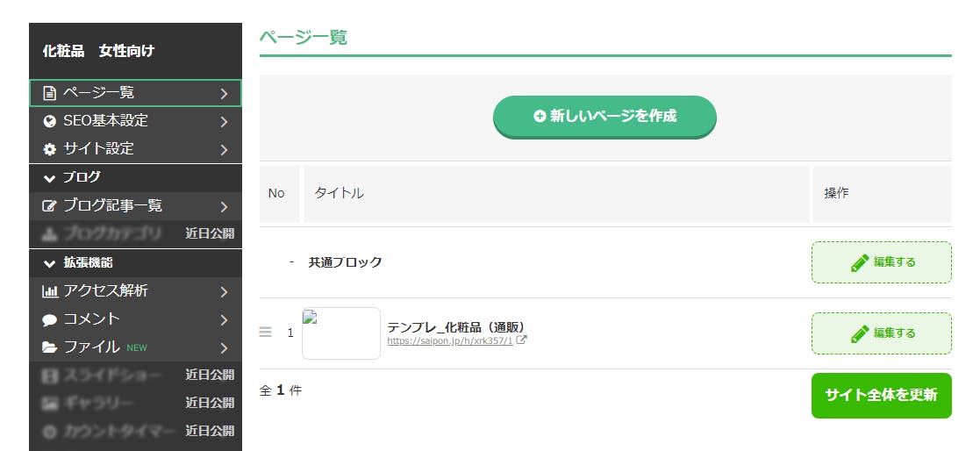Click サイト全体を更新 green button
980x451 pixels.
(881, 395)
